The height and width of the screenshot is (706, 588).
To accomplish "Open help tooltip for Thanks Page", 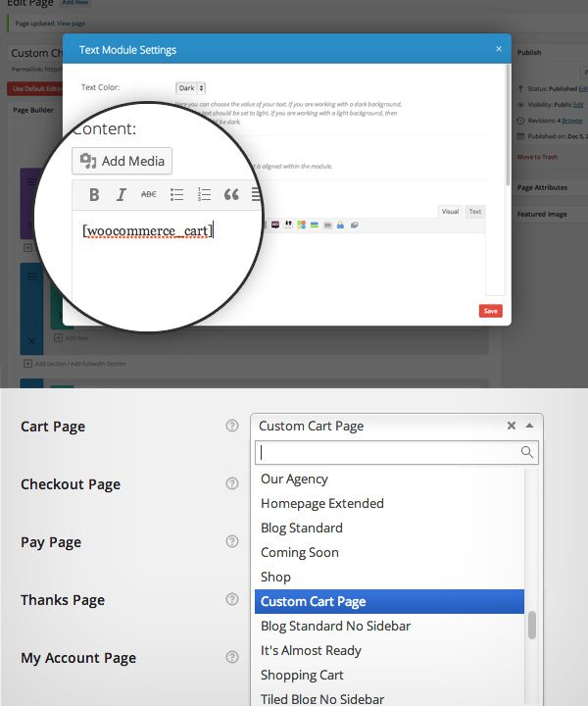I will [x=231, y=599].
